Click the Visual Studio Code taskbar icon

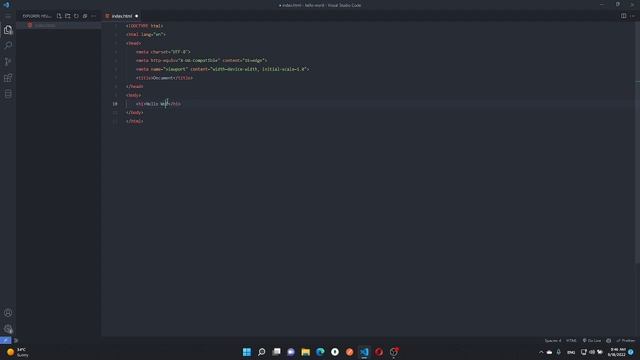(x=364, y=352)
